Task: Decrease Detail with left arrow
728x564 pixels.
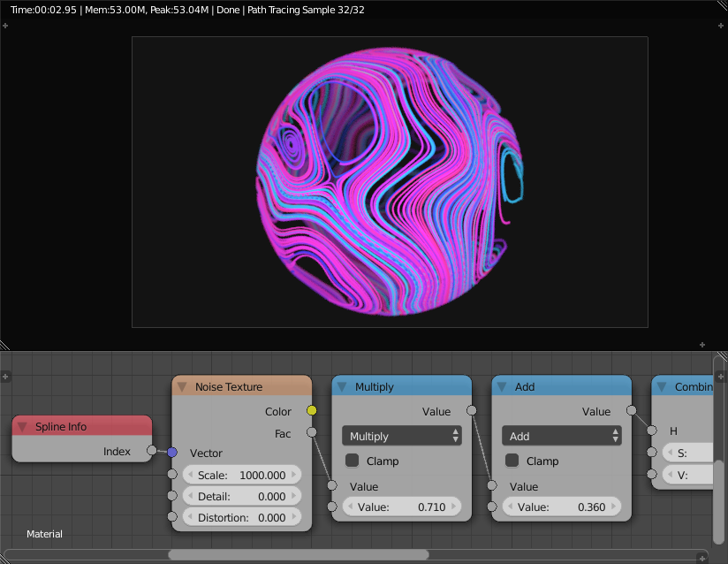Action: pos(190,496)
